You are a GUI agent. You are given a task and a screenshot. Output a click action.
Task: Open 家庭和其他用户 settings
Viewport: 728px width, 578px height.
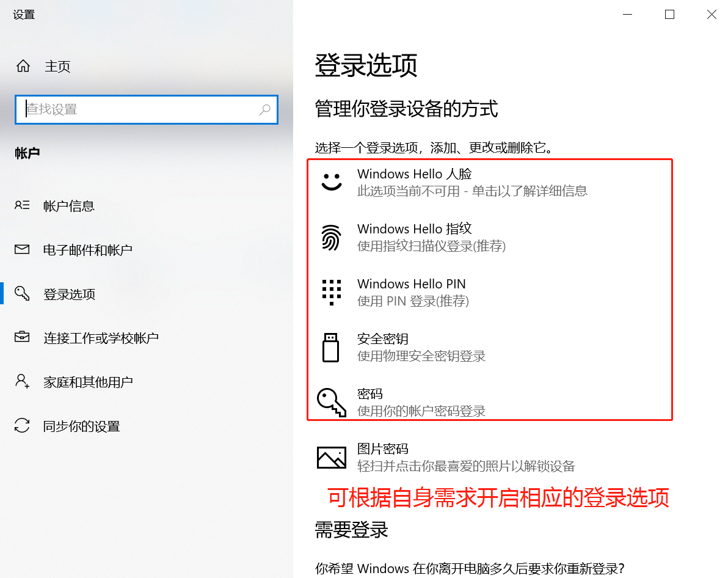pos(88,382)
